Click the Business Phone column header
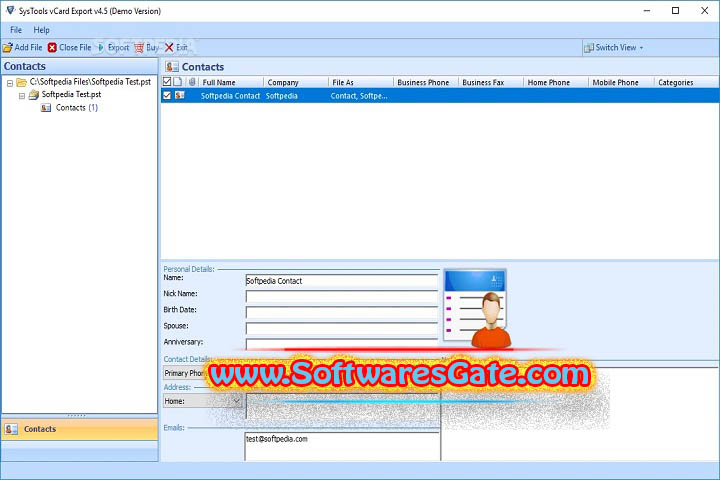720x480 pixels. tap(426, 82)
